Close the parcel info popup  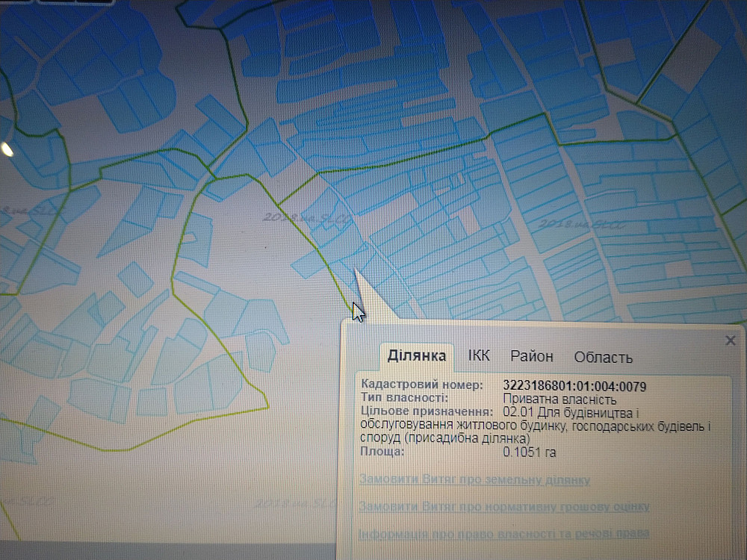[731, 340]
